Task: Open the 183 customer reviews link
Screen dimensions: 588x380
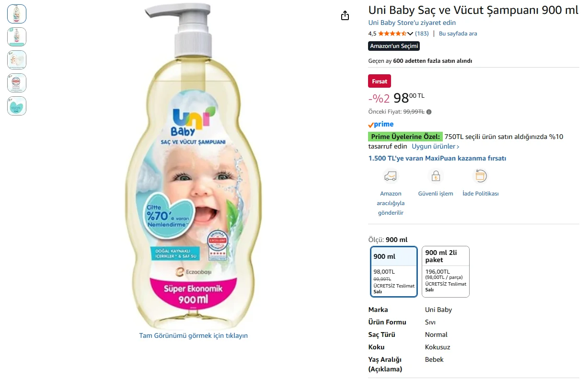Action: coord(422,34)
